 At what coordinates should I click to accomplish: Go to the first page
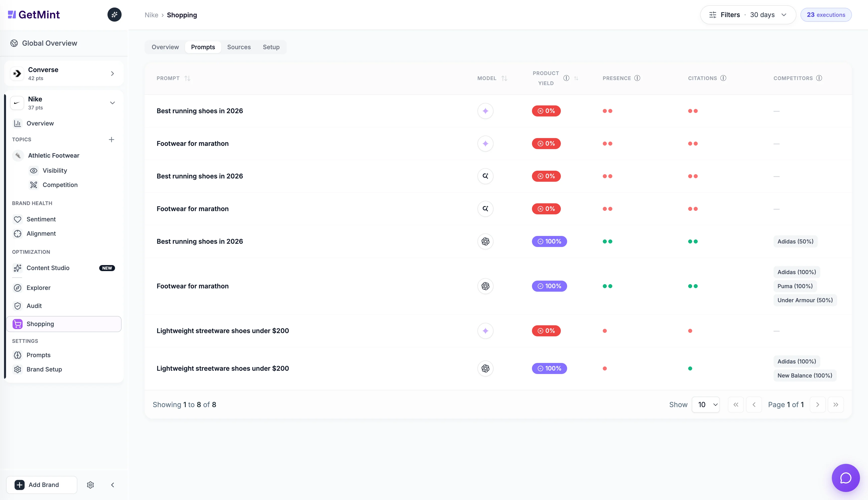tap(736, 405)
